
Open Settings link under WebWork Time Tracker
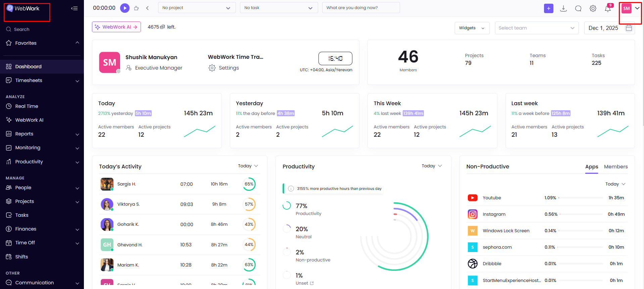[x=229, y=68]
